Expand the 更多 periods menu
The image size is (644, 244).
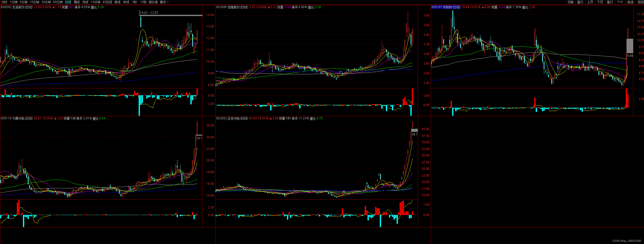(x=164, y=2)
